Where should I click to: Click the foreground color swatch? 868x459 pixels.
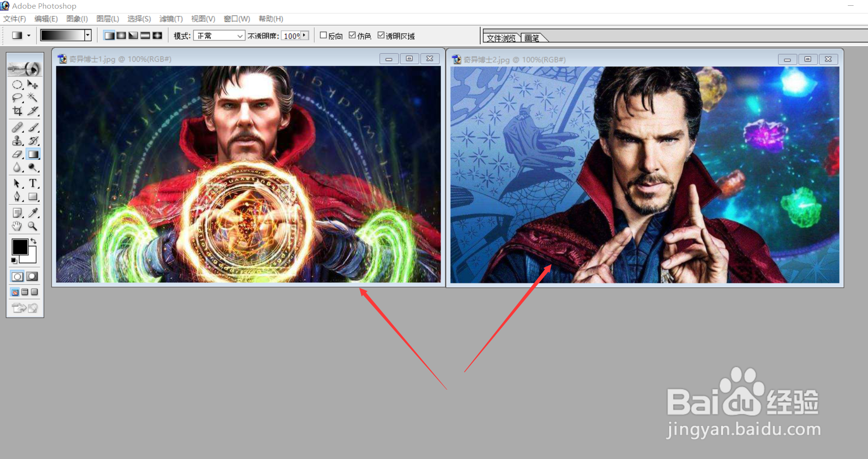tap(20, 247)
